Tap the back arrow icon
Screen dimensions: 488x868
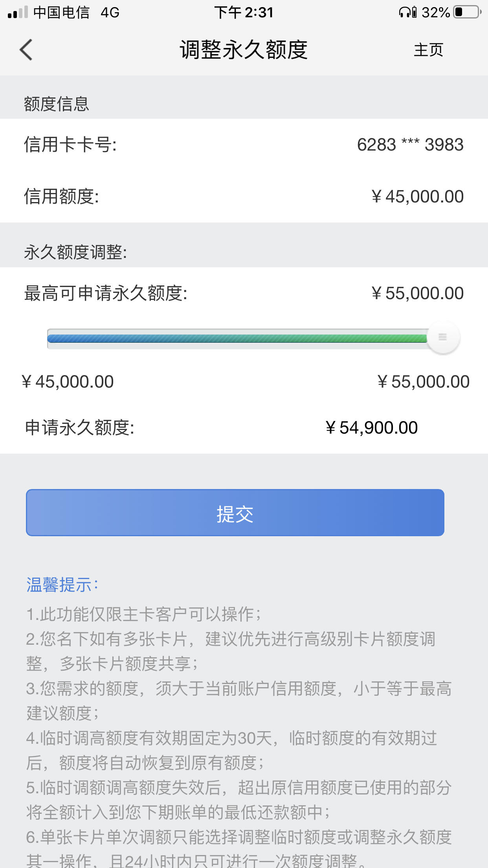26,50
